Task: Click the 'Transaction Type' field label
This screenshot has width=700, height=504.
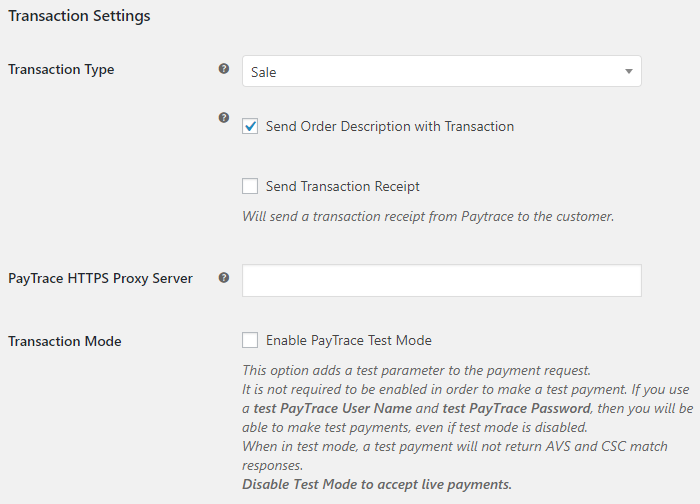Action: coord(61,70)
